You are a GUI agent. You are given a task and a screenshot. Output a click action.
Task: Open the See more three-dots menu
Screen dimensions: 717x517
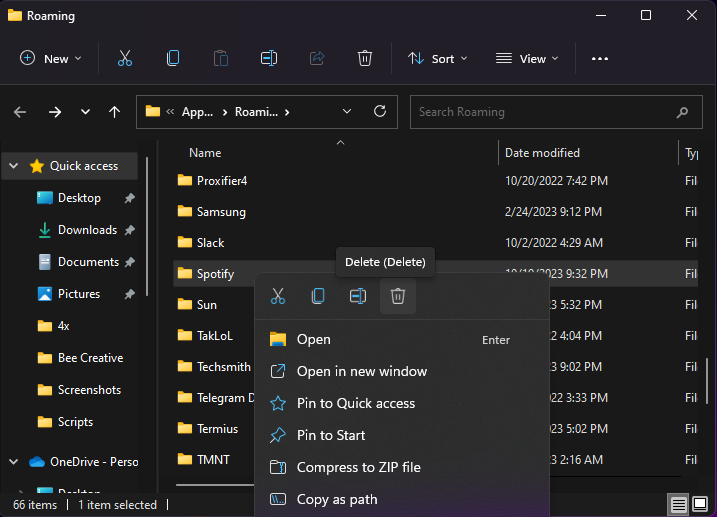click(x=599, y=59)
